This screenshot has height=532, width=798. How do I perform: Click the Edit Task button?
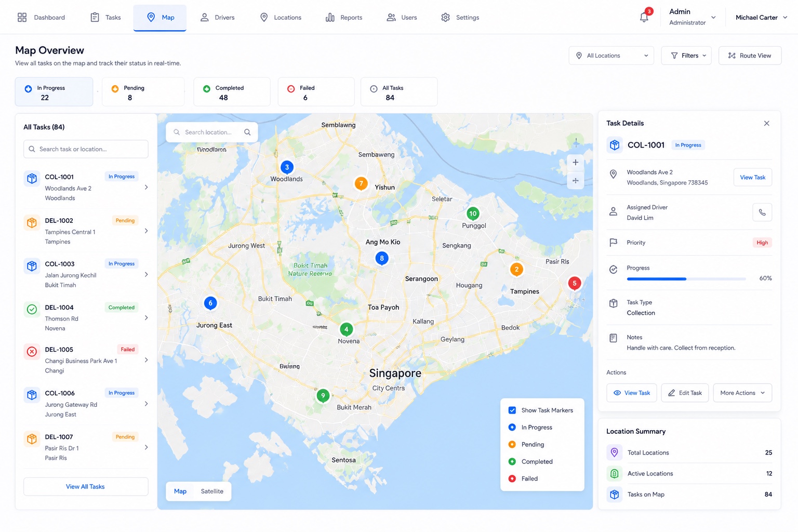tap(685, 393)
